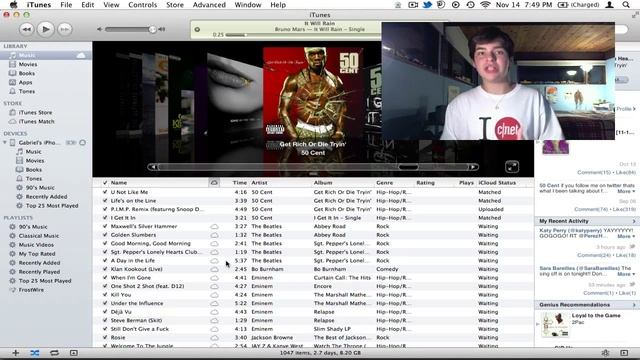This screenshot has height=360, width=640.
Task: Toggle shuffle in the bottom bar
Action: point(35,353)
